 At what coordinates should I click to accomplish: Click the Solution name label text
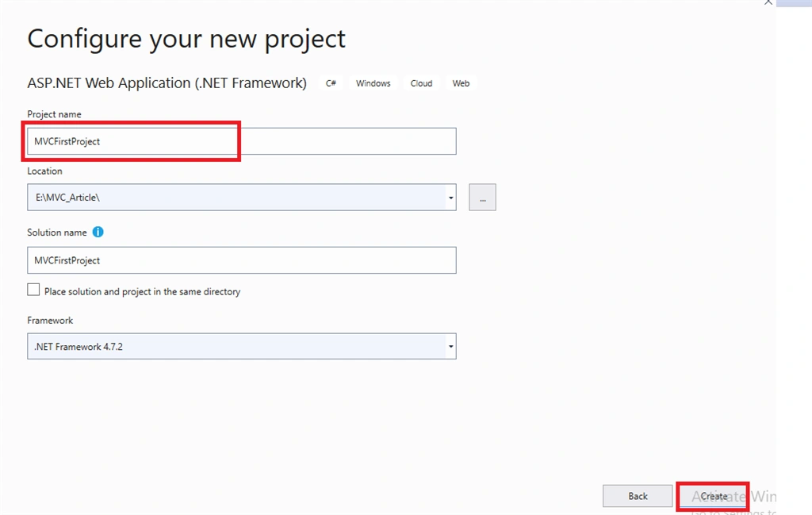click(x=57, y=233)
